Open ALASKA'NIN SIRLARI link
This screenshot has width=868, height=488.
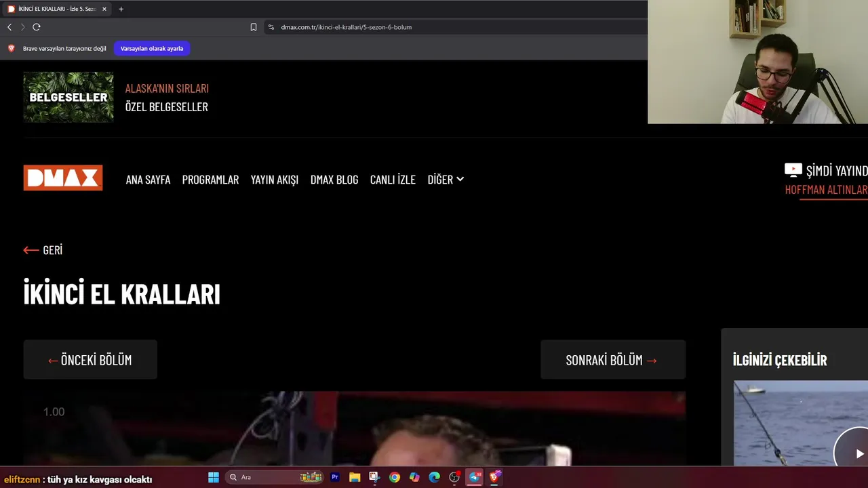[x=167, y=88]
